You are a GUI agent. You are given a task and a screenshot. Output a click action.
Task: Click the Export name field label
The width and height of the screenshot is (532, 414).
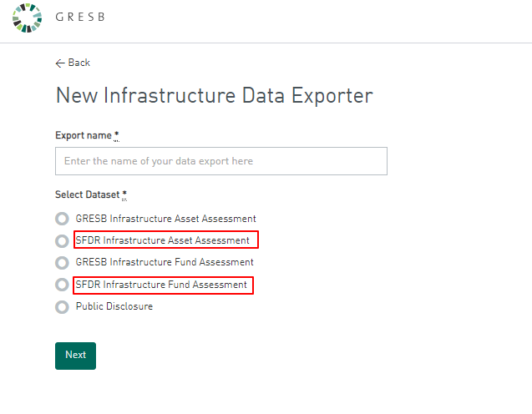(x=84, y=135)
